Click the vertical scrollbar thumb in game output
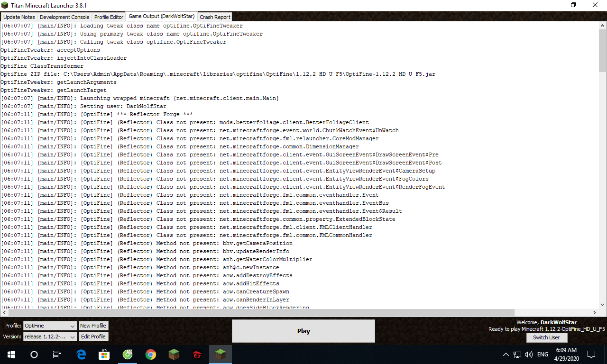This screenshot has width=607, height=364. [603, 50]
